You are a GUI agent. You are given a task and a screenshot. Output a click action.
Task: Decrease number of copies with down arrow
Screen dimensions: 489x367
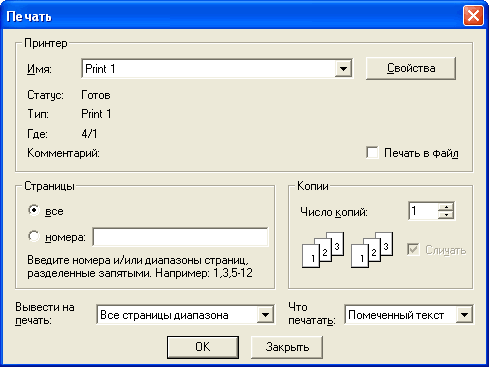pos(446,215)
